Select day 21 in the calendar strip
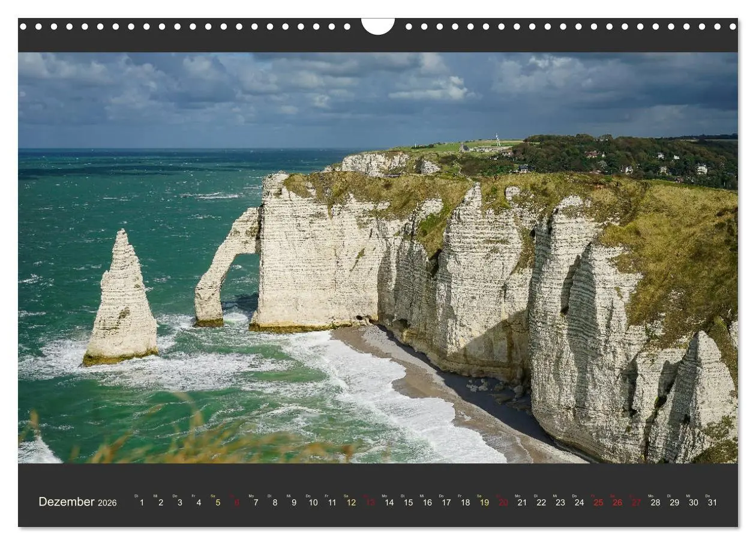 tap(522, 503)
